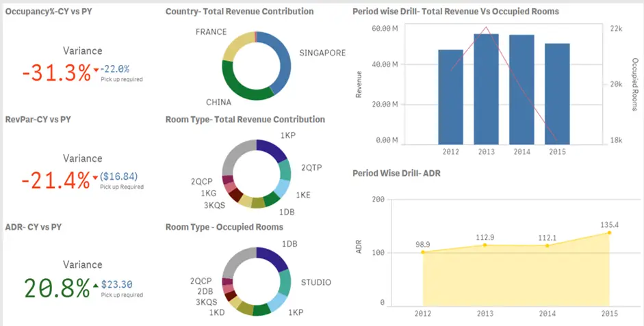The width and height of the screenshot is (644, 326).
Task: Click the 2015 bar in the revenue chart
Action: pyautogui.click(x=557, y=94)
